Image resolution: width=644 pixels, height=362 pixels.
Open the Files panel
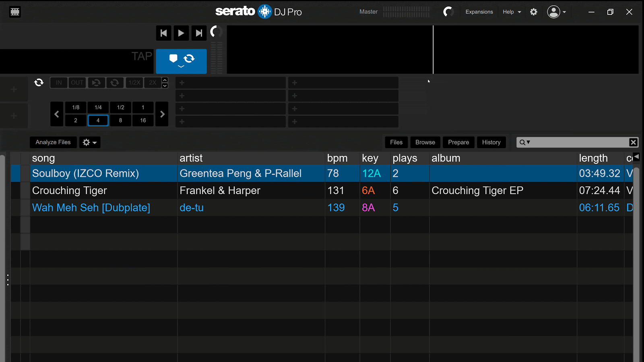pyautogui.click(x=396, y=142)
